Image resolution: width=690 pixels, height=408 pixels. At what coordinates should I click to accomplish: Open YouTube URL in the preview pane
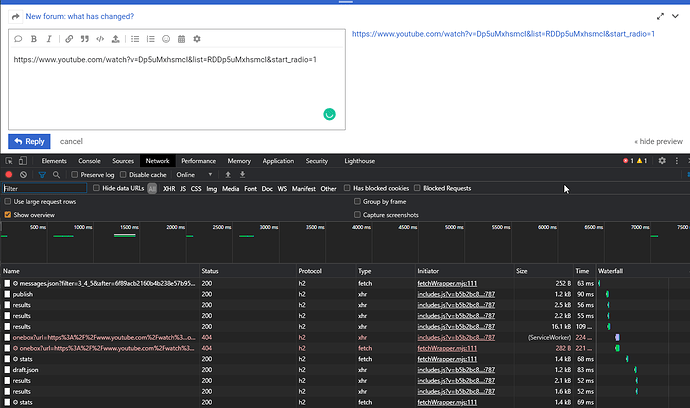(503, 34)
